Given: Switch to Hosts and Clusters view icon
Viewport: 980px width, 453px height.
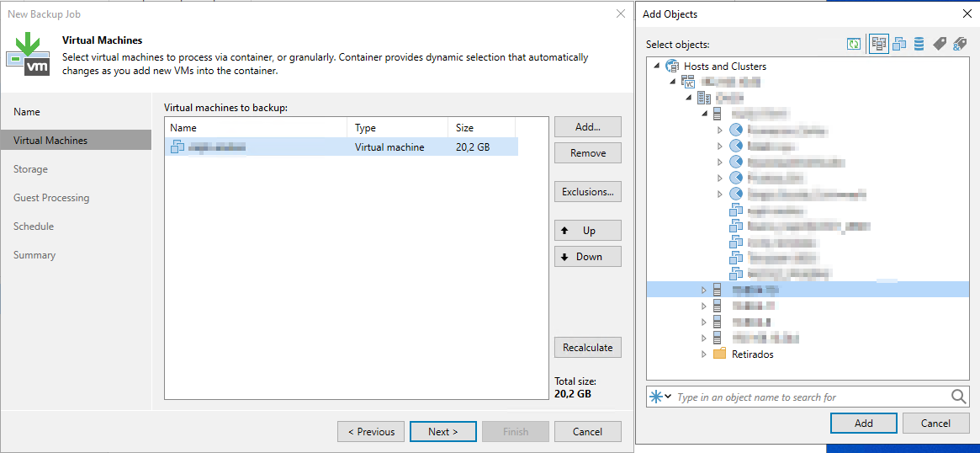Looking at the screenshot, I should (x=879, y=44).
